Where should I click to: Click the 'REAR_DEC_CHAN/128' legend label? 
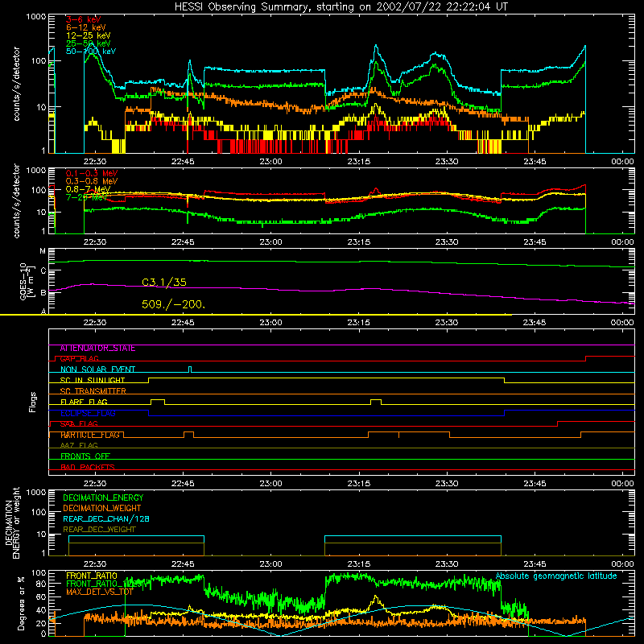pyautogui.click(x=106, y=518)
